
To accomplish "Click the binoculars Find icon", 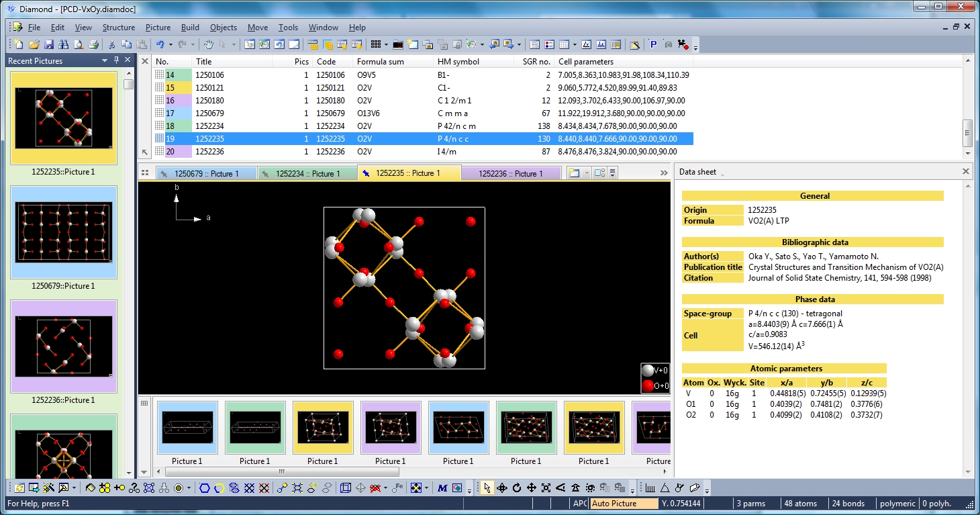I will tap(64, 44).
